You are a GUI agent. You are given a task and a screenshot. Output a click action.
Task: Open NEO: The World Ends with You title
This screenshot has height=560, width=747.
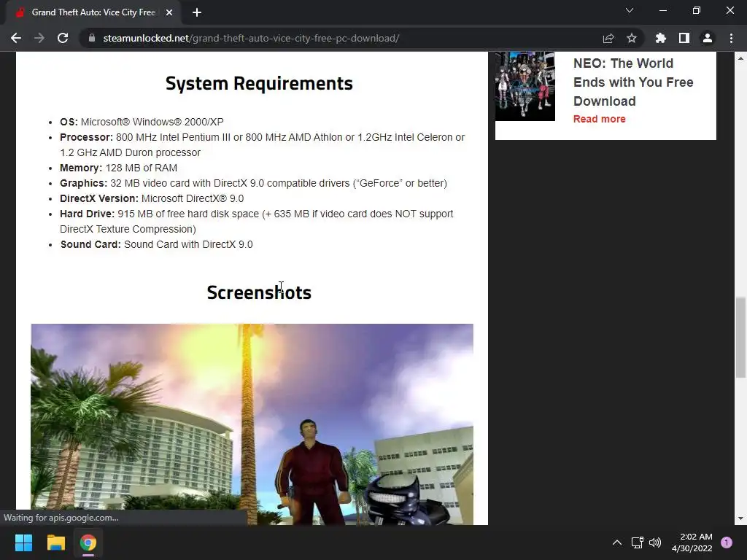[633, 82]
